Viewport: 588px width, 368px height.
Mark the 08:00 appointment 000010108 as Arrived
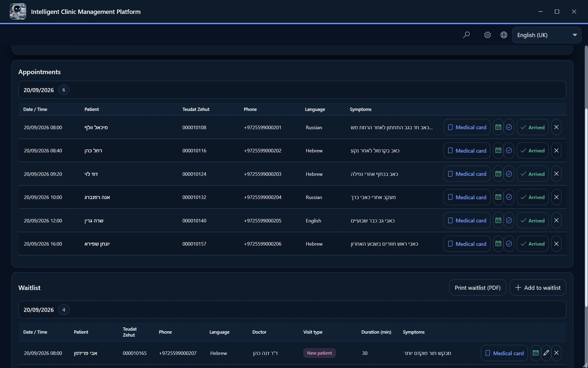532,127
